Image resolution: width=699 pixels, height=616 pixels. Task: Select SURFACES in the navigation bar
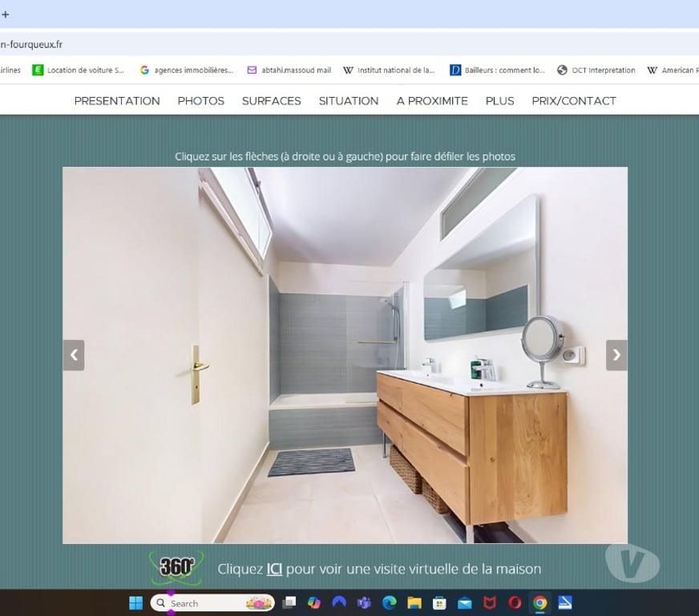click(271, 101)
